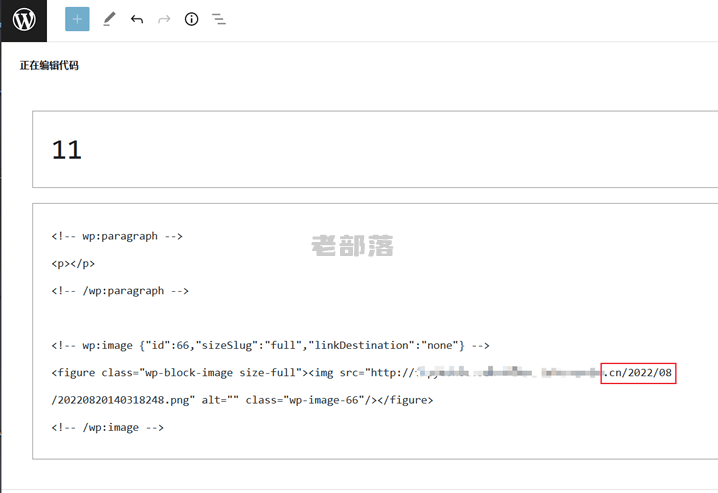The image size is (718, 493).
Task: Click the title field containing 11
Action: [x=375, y=149]
